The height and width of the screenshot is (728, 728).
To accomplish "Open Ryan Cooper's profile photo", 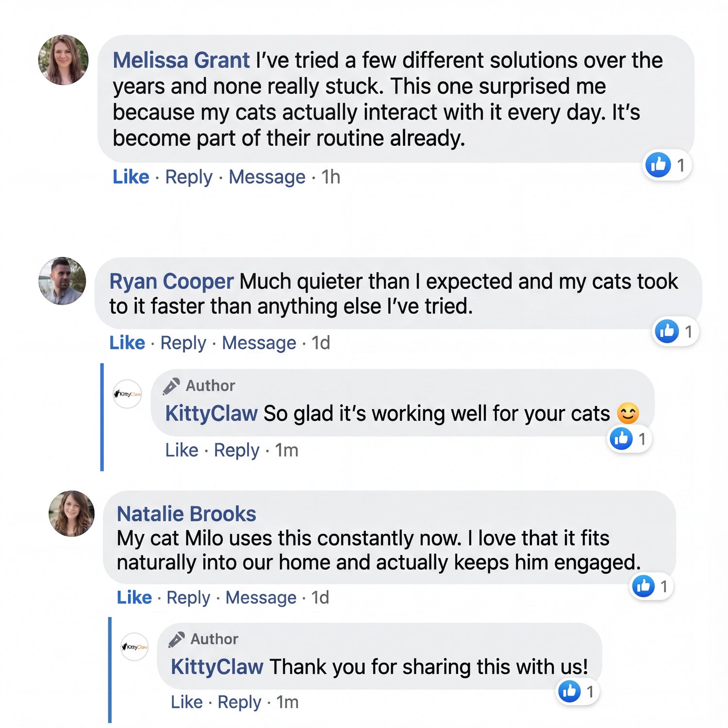I will pos(62,281).
